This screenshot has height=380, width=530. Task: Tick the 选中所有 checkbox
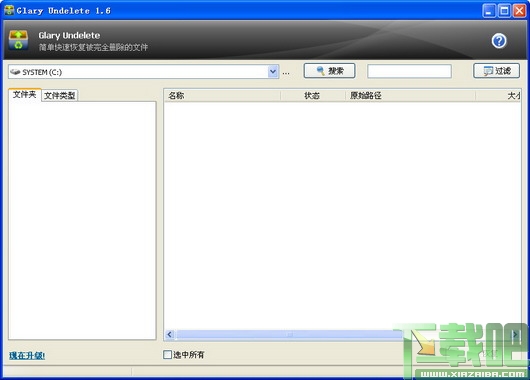click(167, 355)
